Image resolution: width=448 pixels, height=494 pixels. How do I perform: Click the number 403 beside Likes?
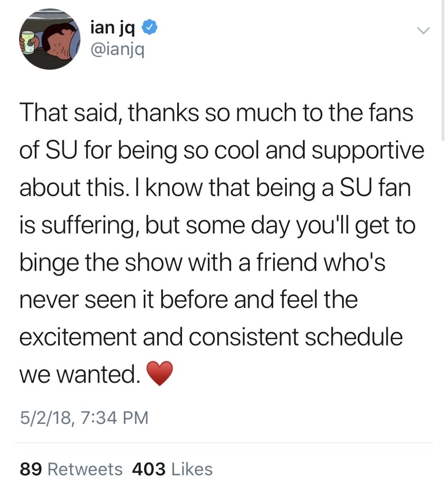(149, 469)
